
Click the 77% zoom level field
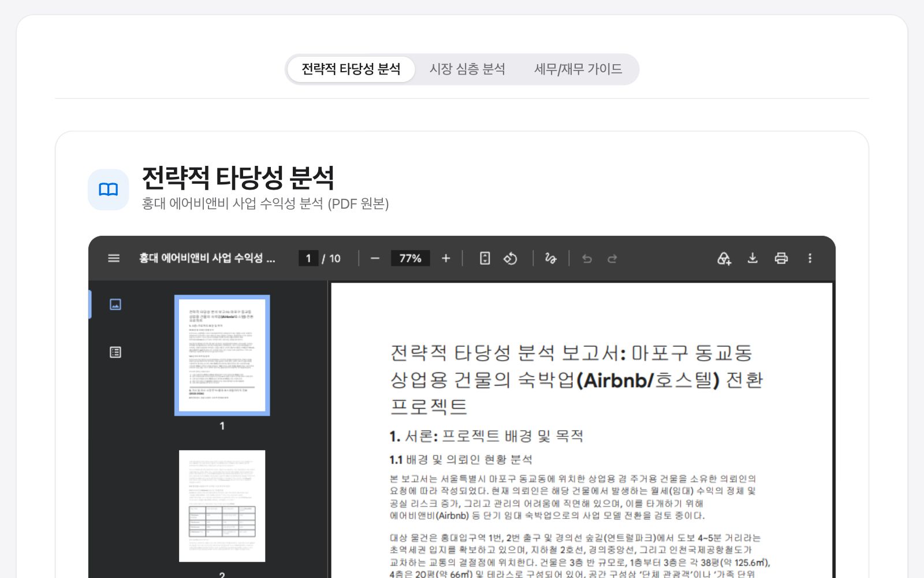tap(410, 258)
